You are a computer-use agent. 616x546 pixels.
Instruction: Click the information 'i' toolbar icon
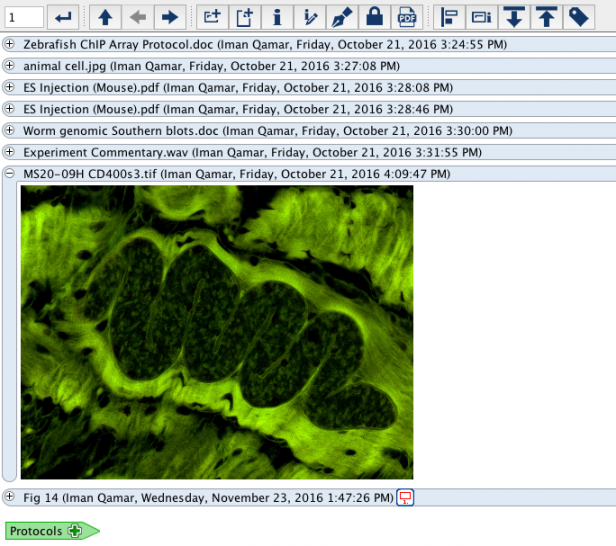[277, 17]
